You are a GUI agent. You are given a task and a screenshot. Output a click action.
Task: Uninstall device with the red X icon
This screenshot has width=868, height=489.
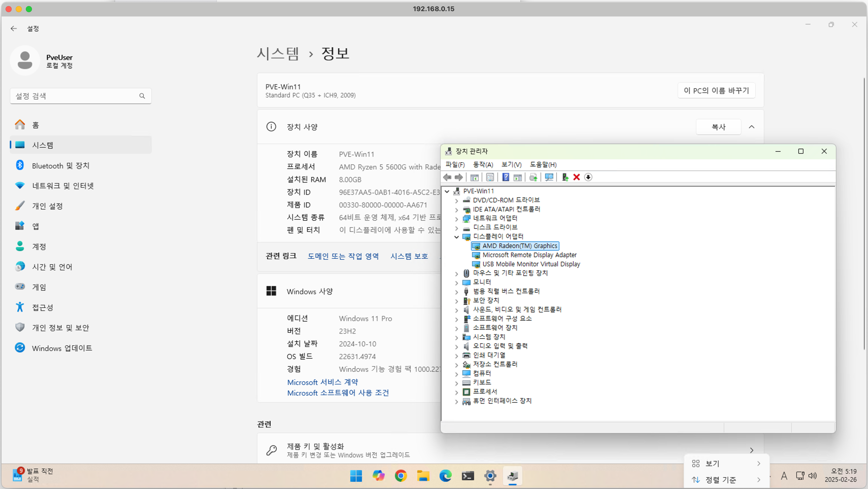coord(577,177)
